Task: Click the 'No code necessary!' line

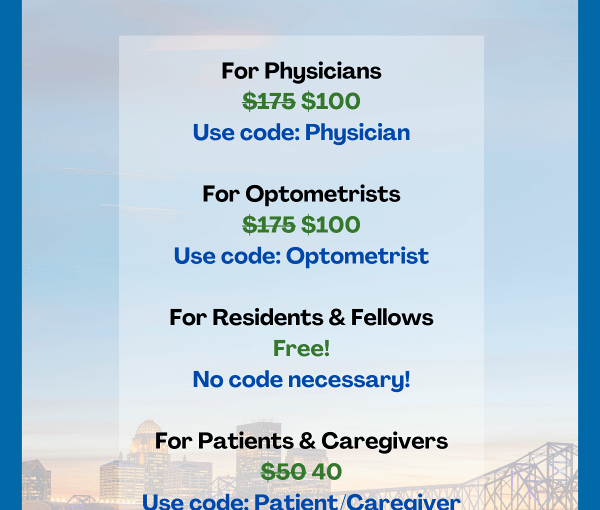Action: 301,380
